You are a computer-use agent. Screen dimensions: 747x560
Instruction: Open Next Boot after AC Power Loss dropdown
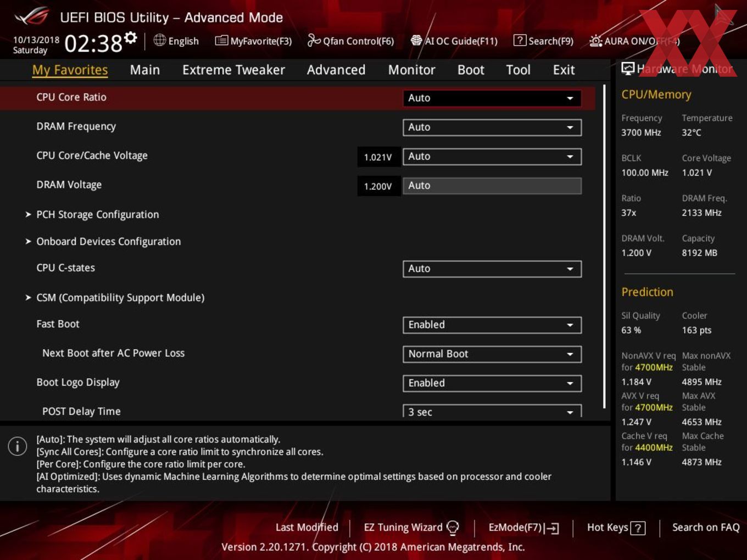click(x=492, y=354)
